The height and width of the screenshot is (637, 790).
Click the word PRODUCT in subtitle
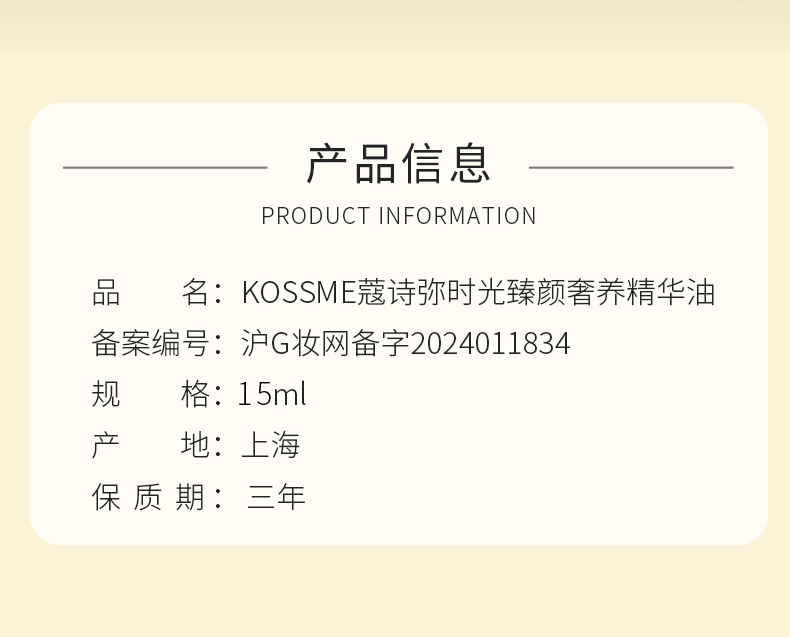point(316,216)
